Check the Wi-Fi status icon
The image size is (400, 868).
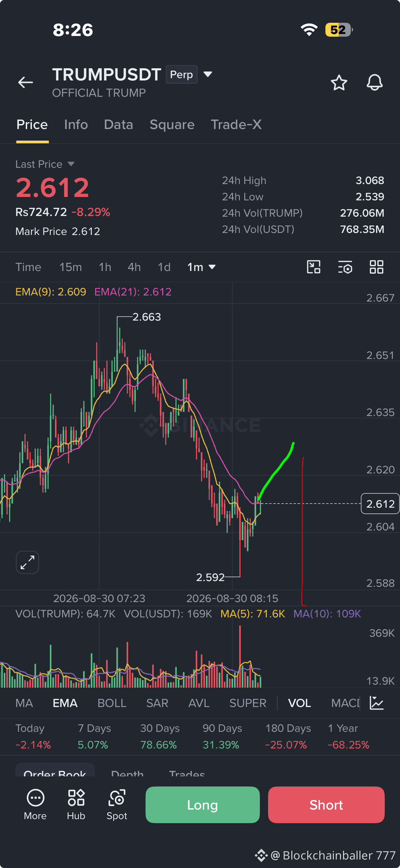click(309, 29)
